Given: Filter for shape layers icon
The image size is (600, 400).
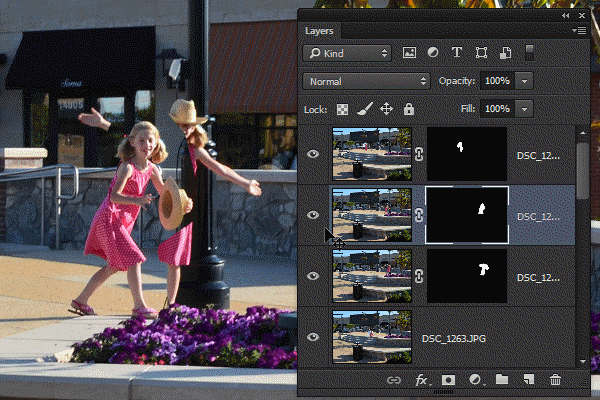Looking at the screenshot, I should point(481,52).
